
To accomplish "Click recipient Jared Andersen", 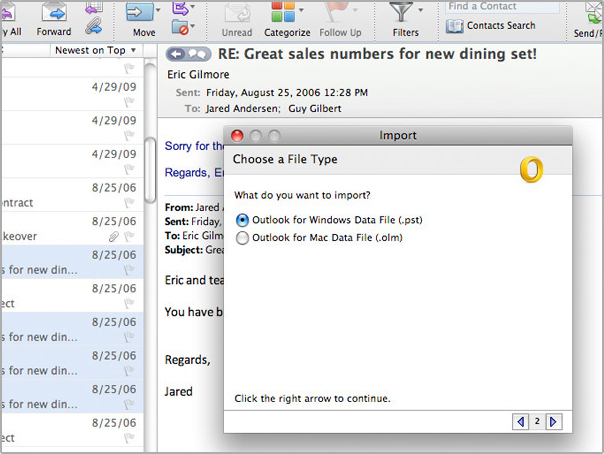I will tap(243, 109).
